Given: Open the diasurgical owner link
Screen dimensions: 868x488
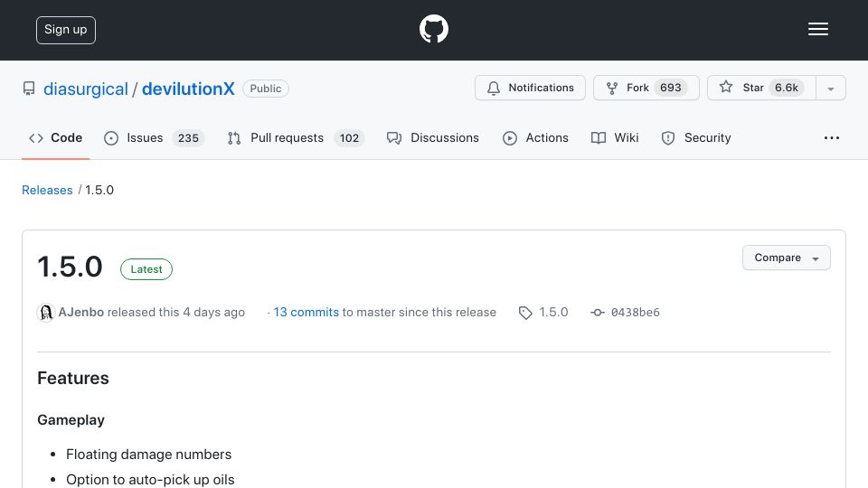Looking at the screenshot, I should (x=86, y=89).
